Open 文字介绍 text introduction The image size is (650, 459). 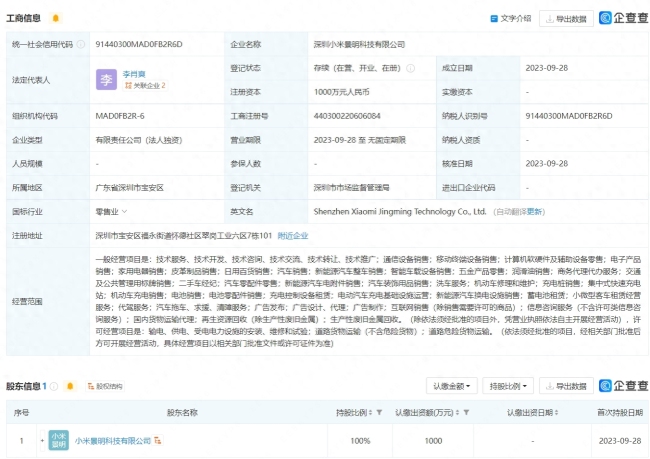511,18
